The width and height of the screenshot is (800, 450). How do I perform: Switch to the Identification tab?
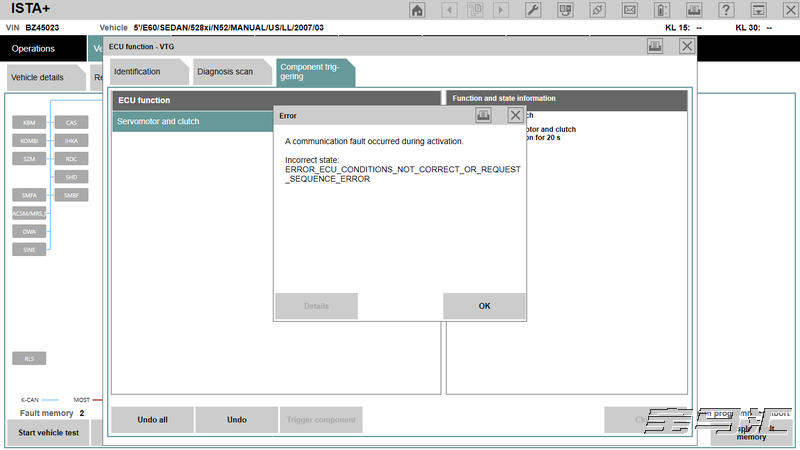(x=148, y=72)
